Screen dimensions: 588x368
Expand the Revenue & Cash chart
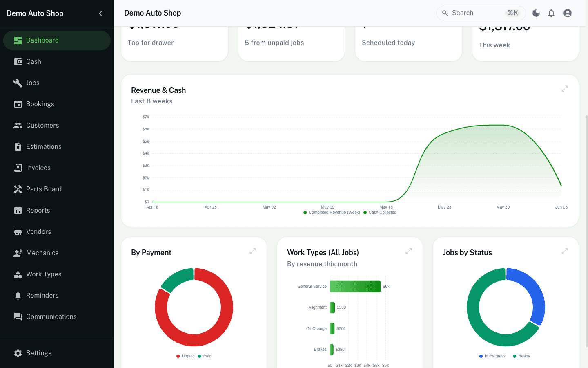[x=565, y=89]
